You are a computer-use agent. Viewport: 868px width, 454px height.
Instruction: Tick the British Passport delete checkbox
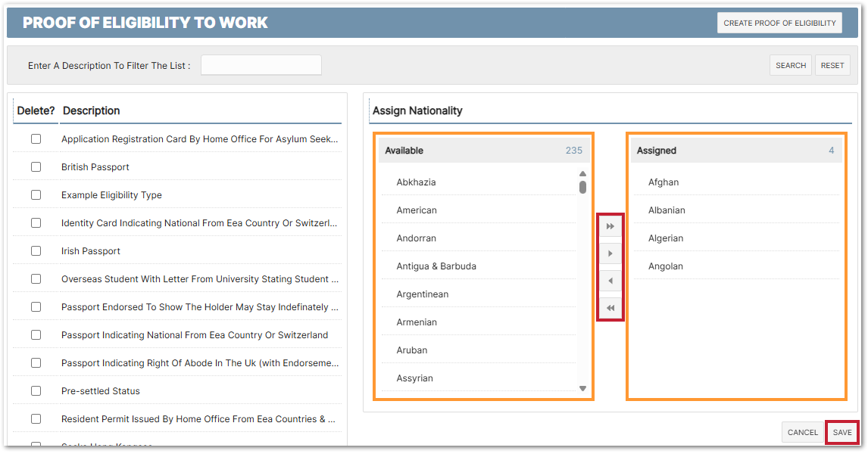36,167
